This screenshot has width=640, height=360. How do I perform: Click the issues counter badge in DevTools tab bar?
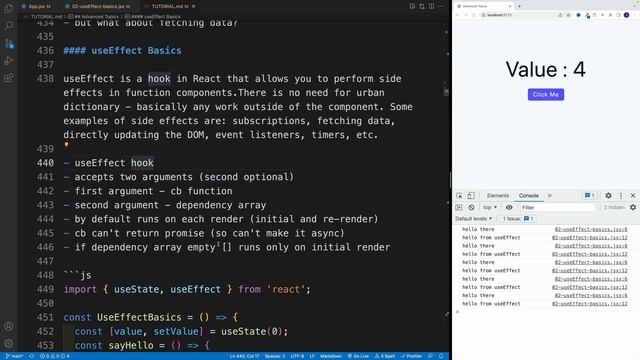[590, 196]
